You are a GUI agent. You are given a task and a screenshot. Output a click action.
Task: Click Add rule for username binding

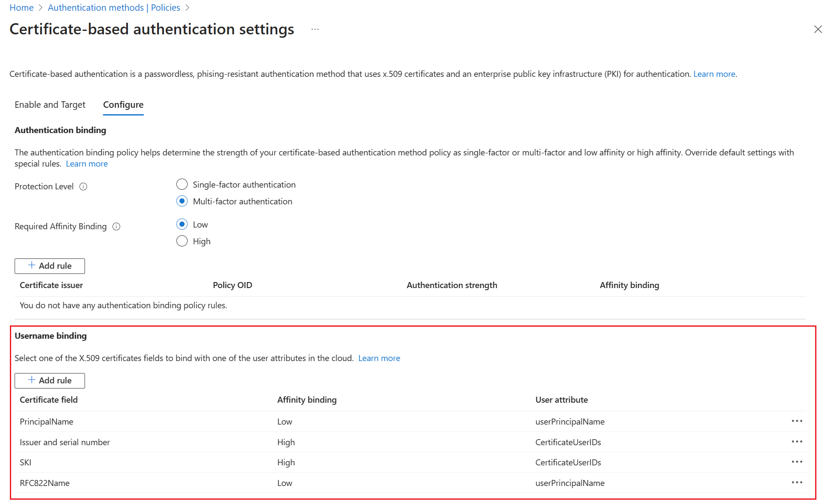pyautogui.click(x=49, y=380)
